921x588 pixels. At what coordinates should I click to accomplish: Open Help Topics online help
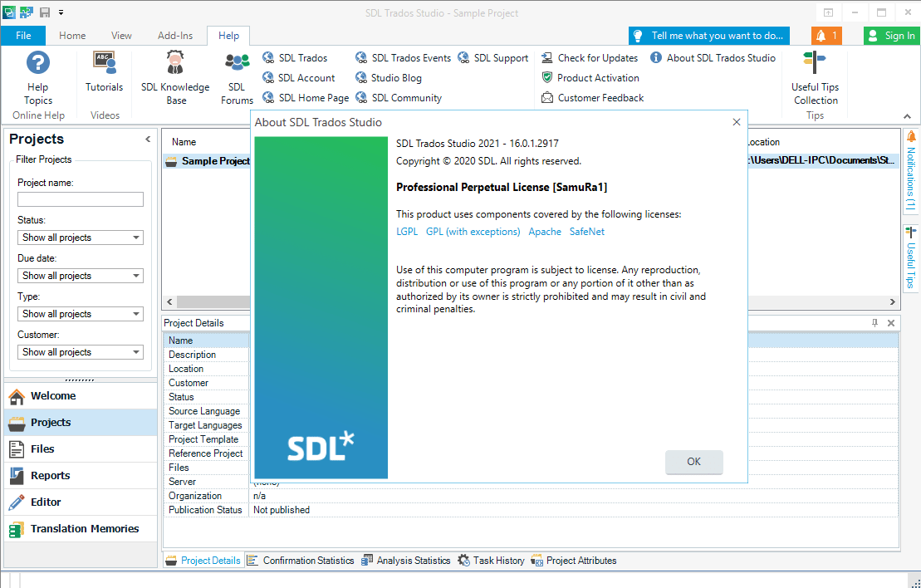(38, 78)
